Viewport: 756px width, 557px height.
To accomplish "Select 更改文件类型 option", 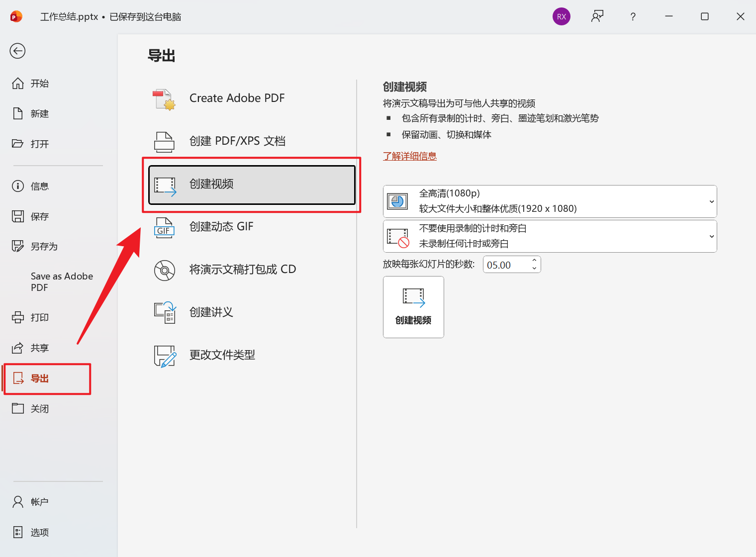I will (222, 355).
